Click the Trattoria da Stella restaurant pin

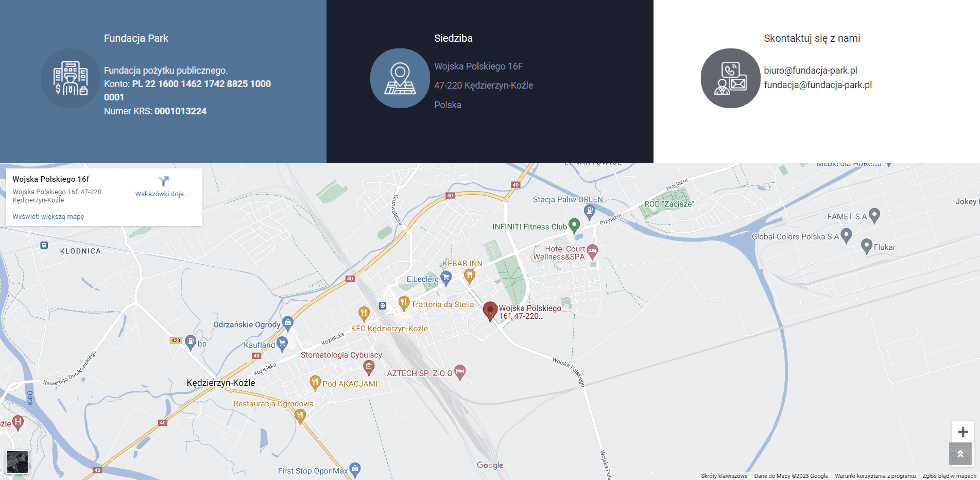(404, 303)
